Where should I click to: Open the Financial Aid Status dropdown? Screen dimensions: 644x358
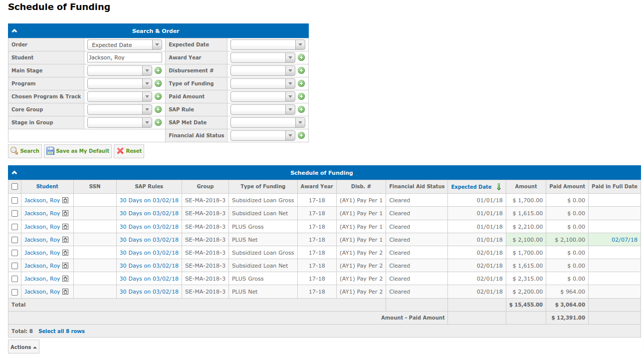(x=263, y=135)
